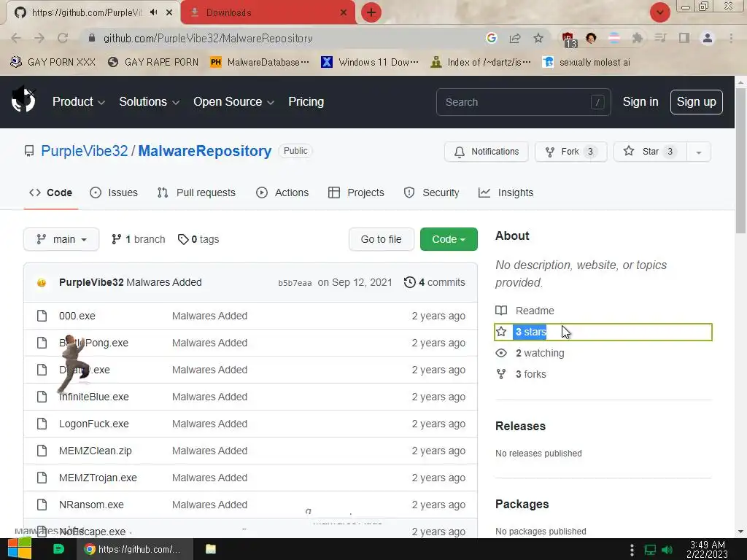The image size is (747, 560).
Task: Switch to the Actions tab
Action: point(282,192)
